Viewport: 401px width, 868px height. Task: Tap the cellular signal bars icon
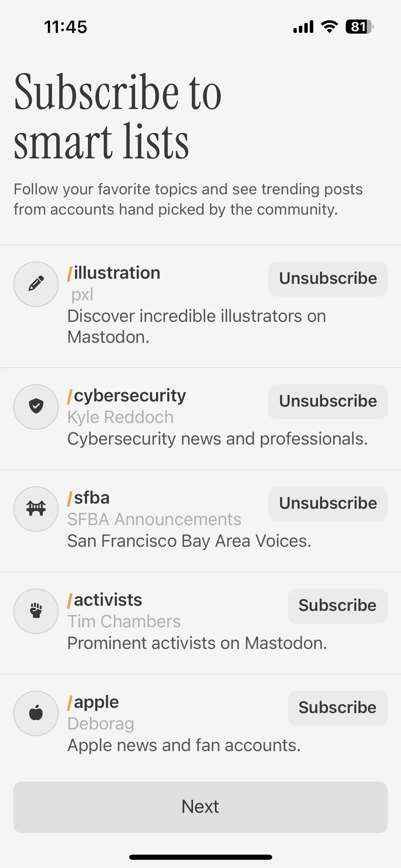click(x=303, y=27)
